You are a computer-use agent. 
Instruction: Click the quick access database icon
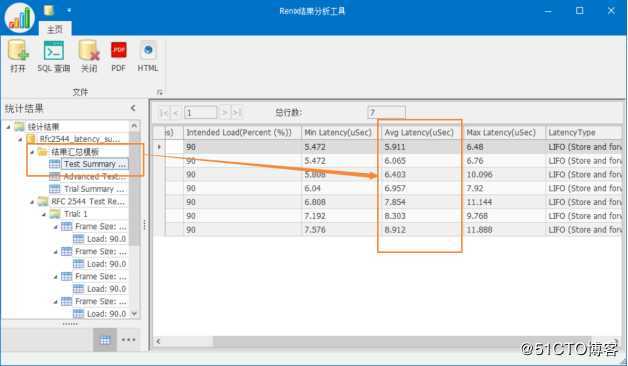[49, 10]
